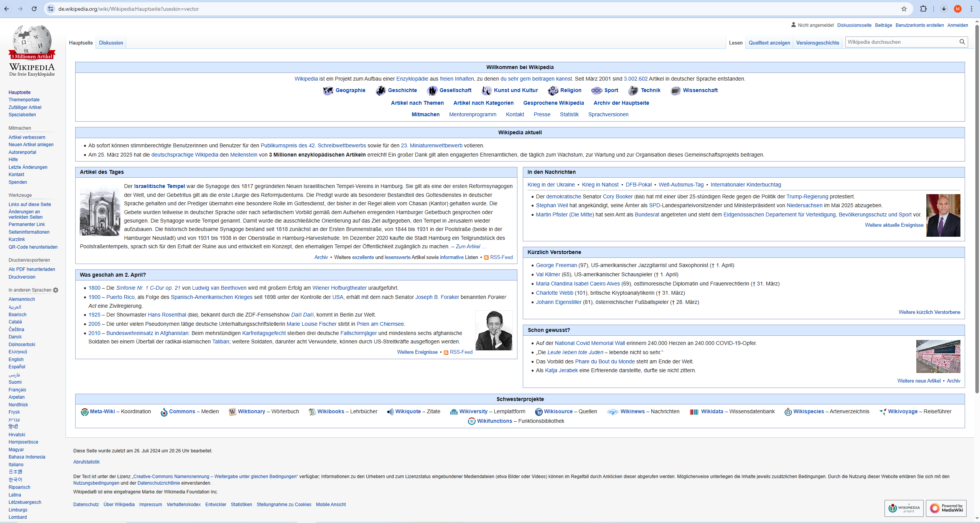Open Zufälliger Artikel in sidebar
The image size is (980, 523).
point(25,107)
